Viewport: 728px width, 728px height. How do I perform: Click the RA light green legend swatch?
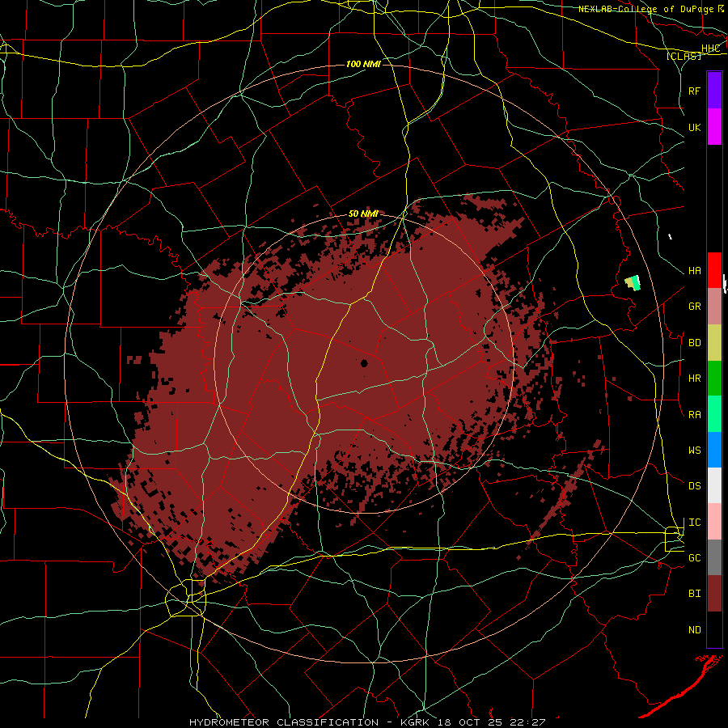pos(714,414)
